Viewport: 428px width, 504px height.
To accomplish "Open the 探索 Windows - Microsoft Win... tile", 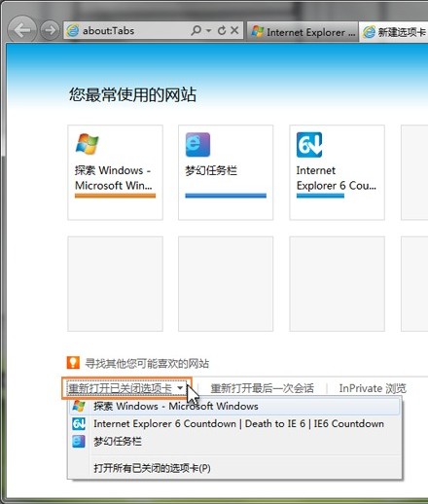I will 115,172.
